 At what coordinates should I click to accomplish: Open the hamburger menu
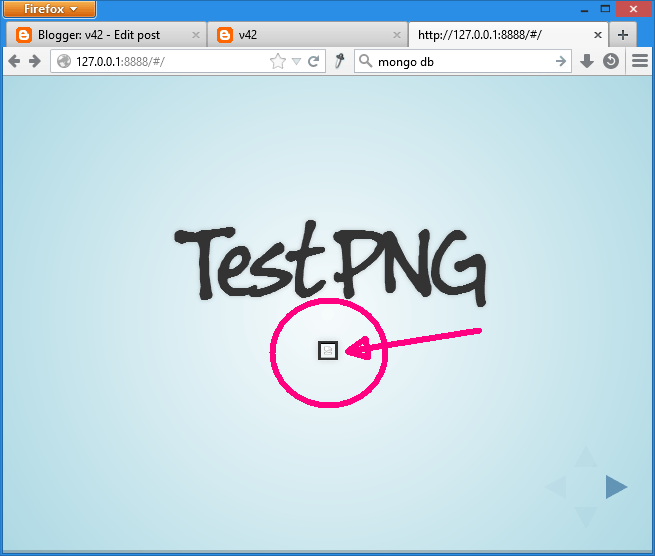click(x=639, y=62)
